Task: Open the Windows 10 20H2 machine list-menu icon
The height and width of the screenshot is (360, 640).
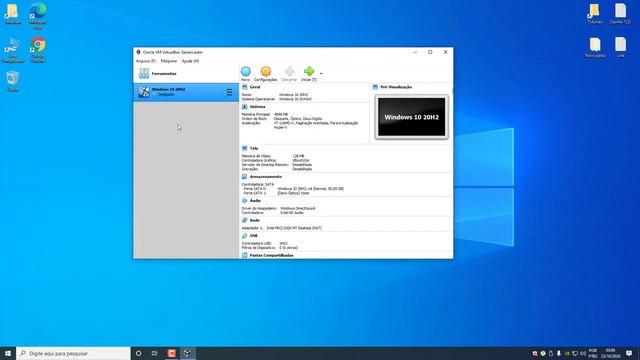Action: 228,92
